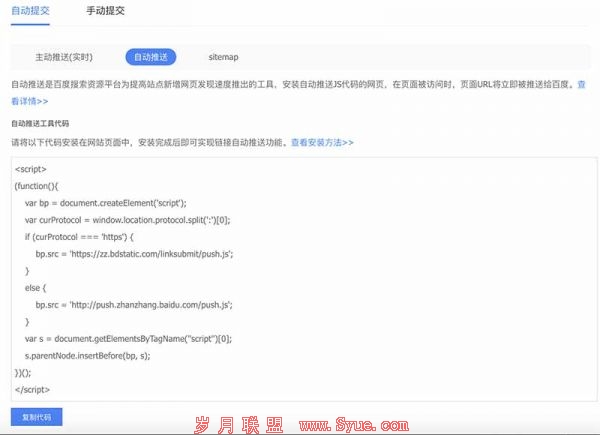Click the 自动推送工具代码 heading
600x435 pixels.
tap(40, 123)
